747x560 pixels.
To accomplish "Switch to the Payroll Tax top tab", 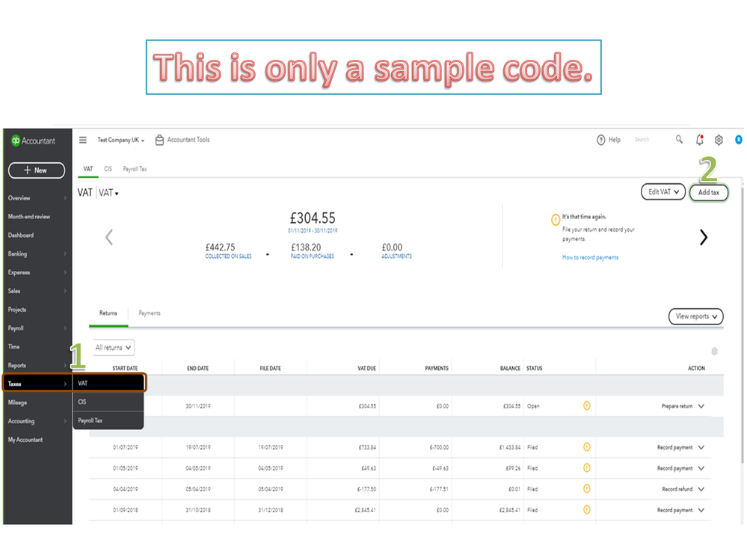I will click(x=135, y=169).
